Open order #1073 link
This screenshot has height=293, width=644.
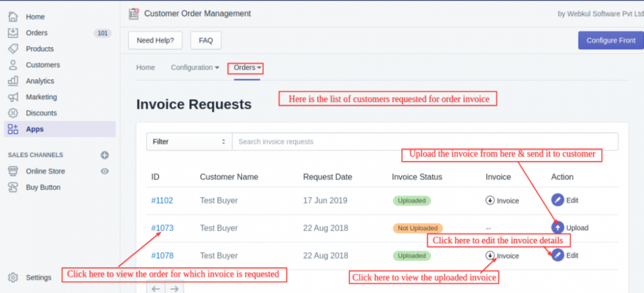click(x=162, y=228)
